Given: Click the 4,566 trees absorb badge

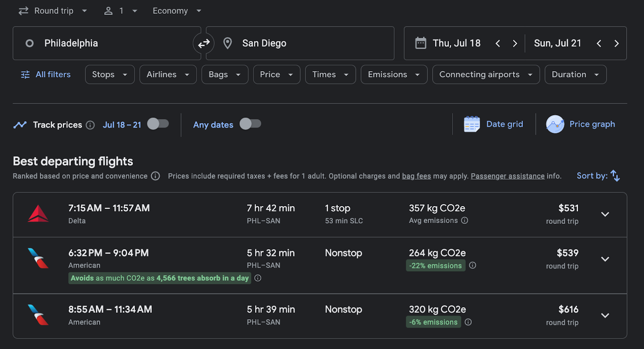Looking at the screenshot, I should pos(160,278).
